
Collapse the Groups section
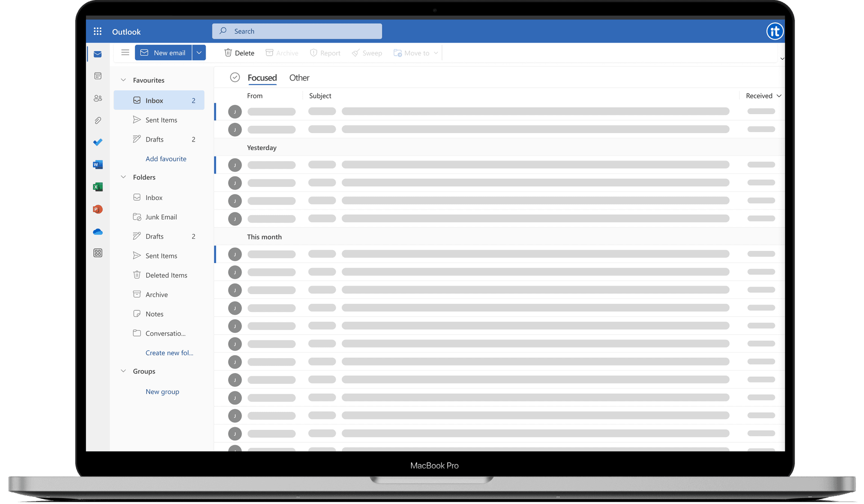click(123, 371)
